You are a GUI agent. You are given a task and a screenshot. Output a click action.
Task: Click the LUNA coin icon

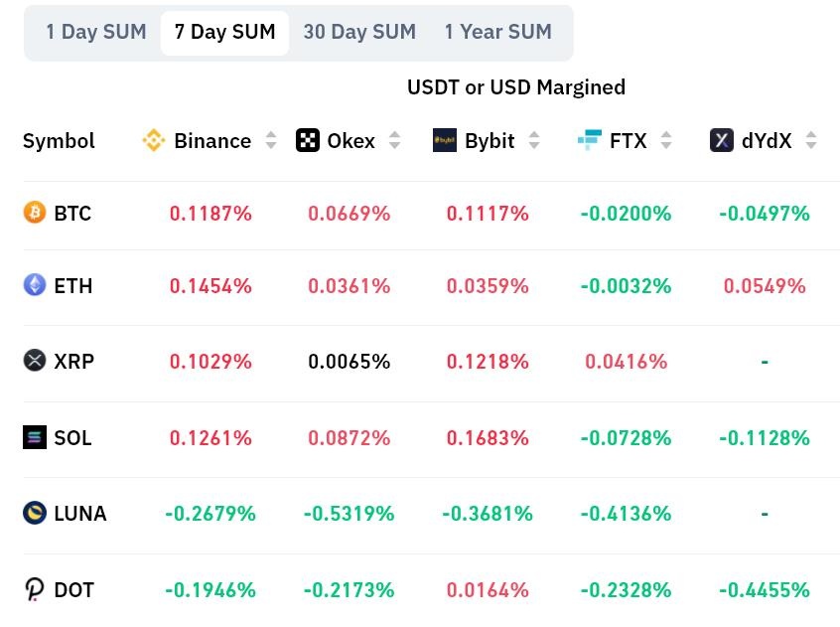(x=35, y=513)
